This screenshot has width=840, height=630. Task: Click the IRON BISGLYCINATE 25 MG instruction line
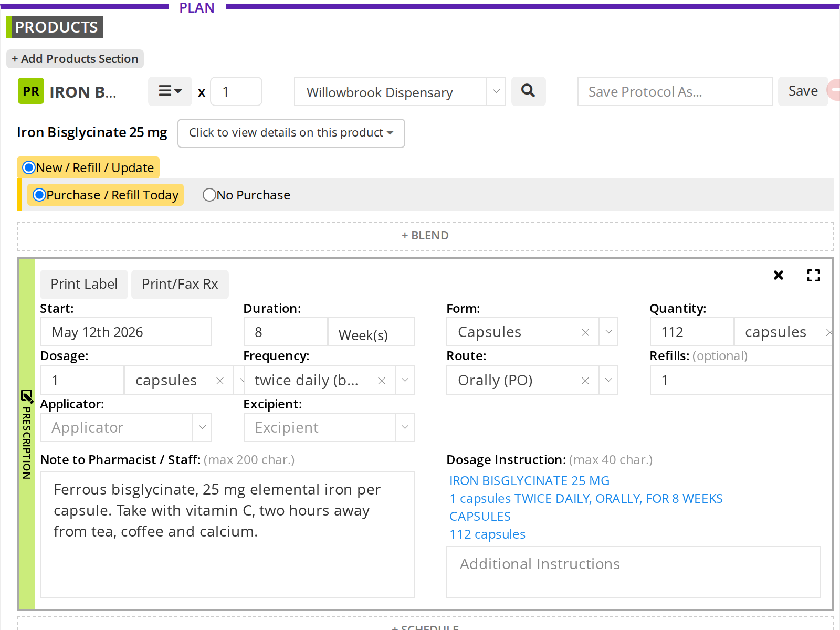coord(529,481)
